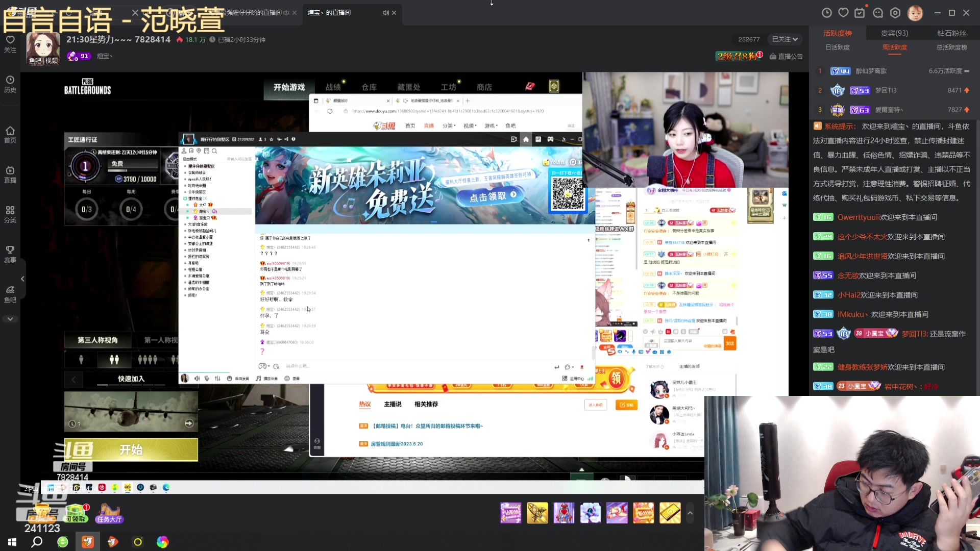Open the 历史 (history) panel in Douyu sidebar
The width and height of the screenshot is (980, 551).
click(10, 83)
